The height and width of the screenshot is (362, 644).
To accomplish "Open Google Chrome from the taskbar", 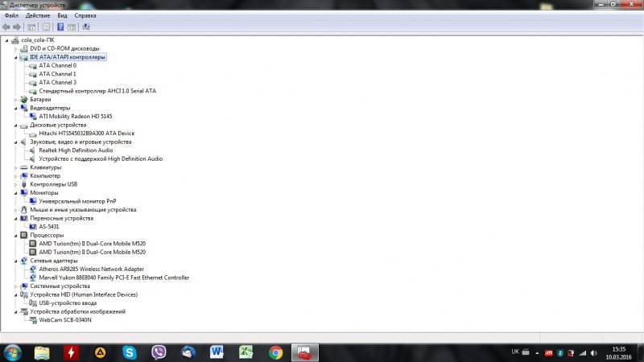I will tap(275, 352).
